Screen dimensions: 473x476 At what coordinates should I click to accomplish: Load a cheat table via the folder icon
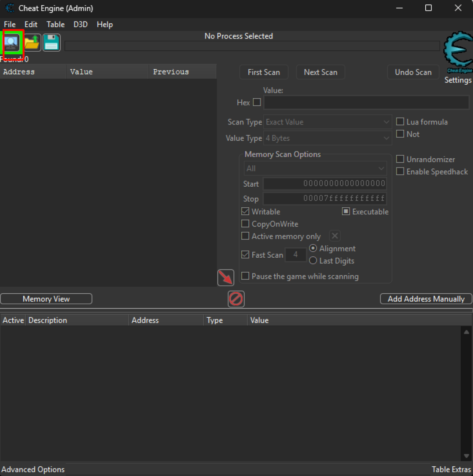click(x=32, y=43)
